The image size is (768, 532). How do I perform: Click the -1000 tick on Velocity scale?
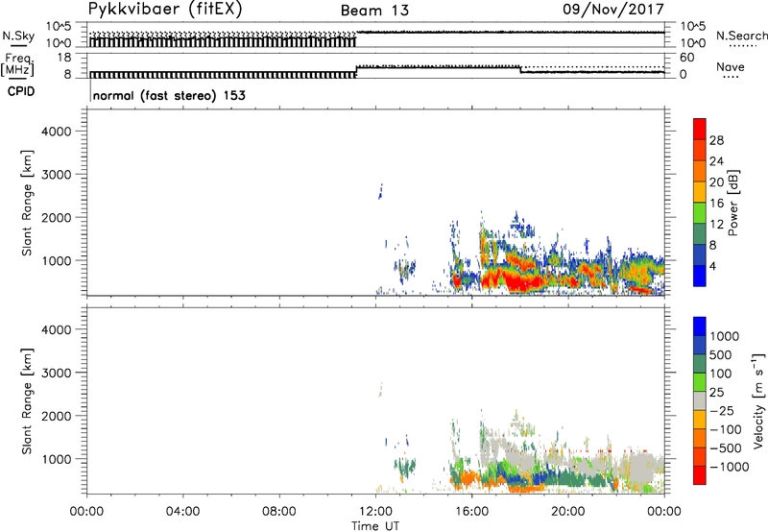click(730, 467)
